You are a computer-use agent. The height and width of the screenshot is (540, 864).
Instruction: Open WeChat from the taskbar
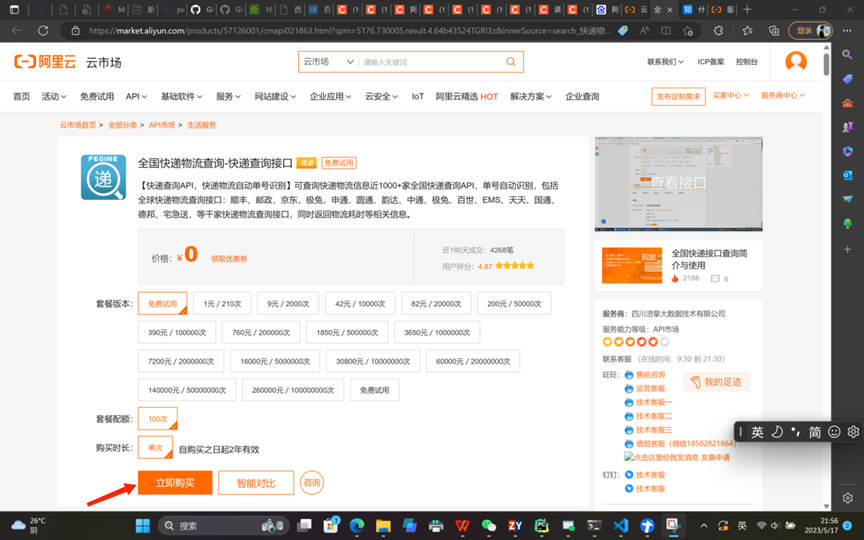click(489, 526)
